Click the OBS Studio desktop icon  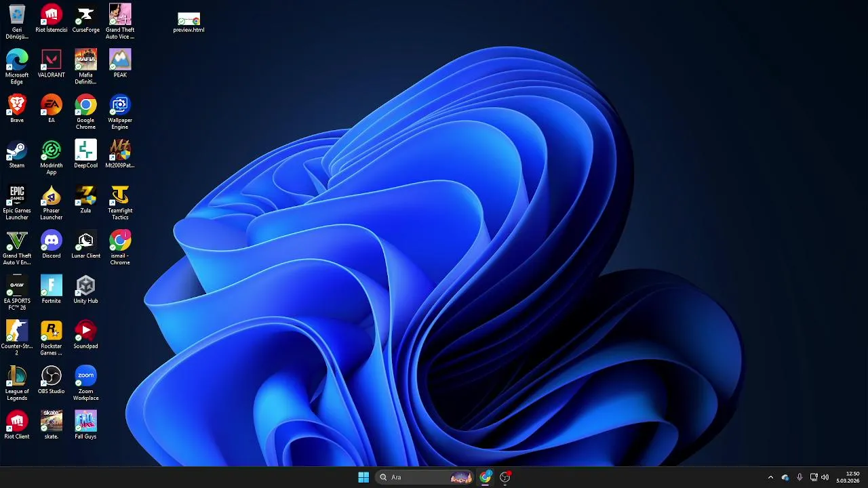click(x=52, y=381)
